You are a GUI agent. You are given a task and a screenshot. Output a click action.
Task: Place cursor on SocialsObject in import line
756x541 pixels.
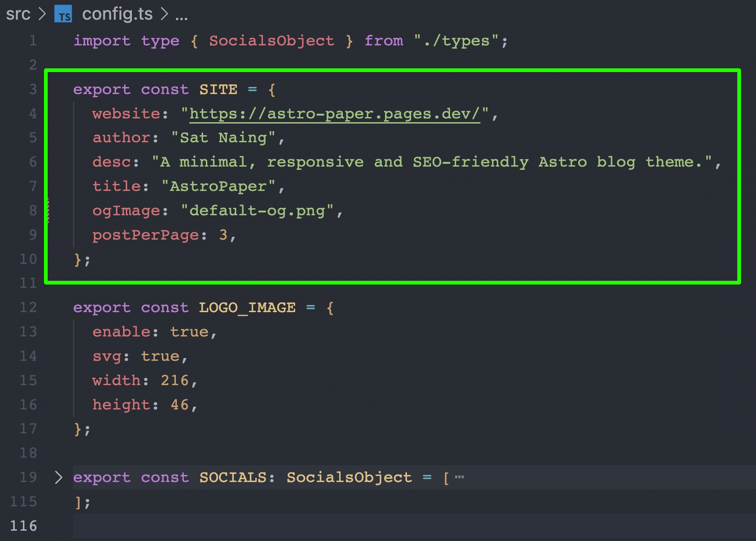271,41
